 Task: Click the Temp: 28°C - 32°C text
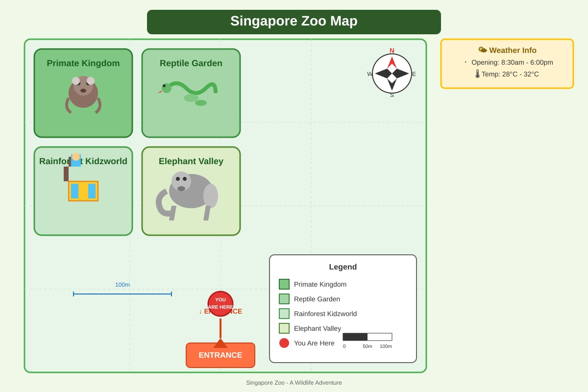(x=510, y=74)
